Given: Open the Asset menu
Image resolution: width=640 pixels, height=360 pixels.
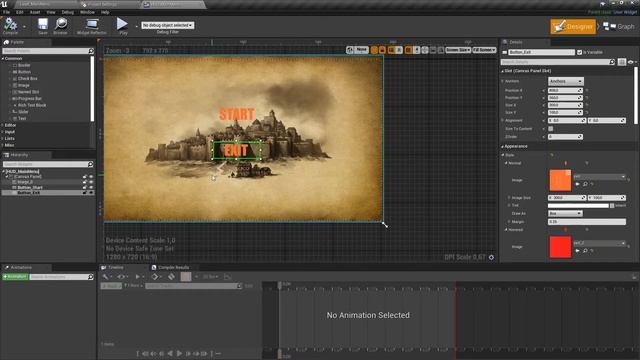Looking at the screenshot, I should (35, 12).
